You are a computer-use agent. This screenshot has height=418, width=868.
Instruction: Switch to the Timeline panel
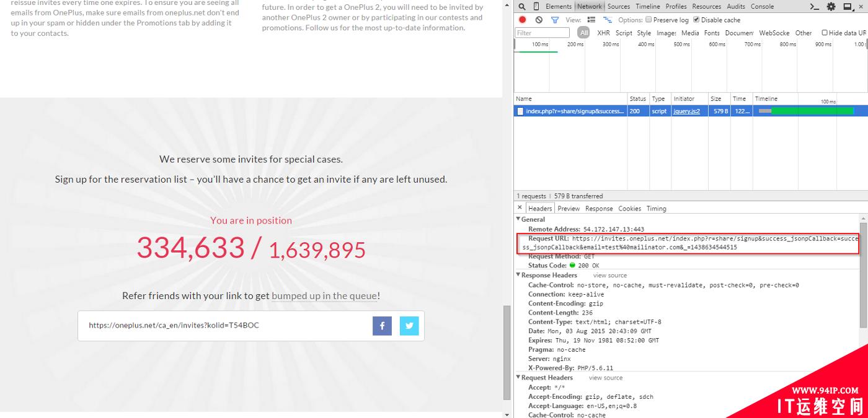tap(648, 6)
